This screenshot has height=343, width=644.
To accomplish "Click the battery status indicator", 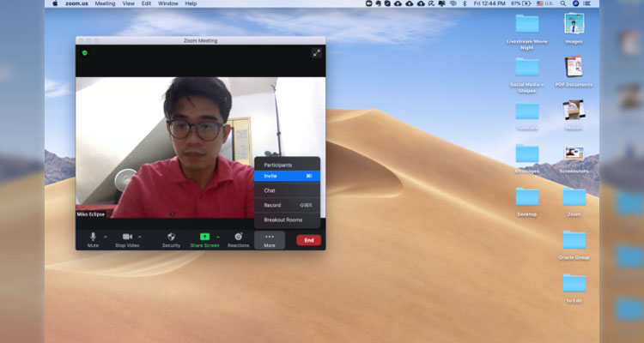I will (521, 3).
